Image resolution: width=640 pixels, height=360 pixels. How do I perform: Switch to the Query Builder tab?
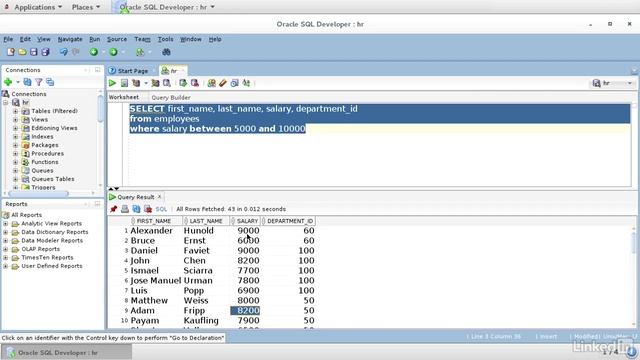(171, 98)
